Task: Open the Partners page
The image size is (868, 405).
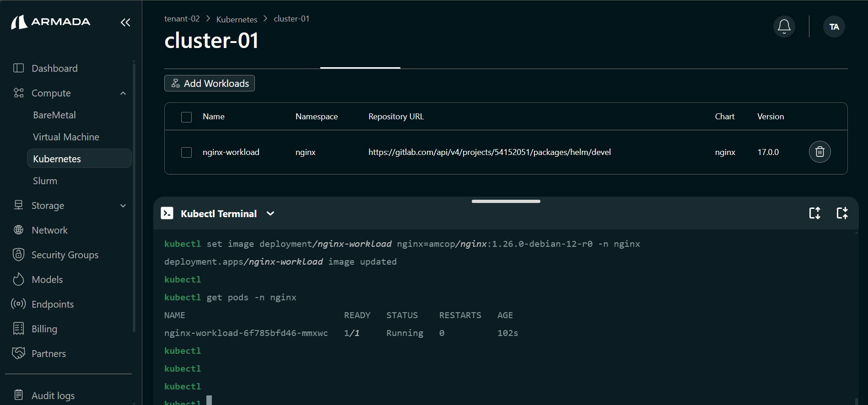Action: click(x=49, y=354)
